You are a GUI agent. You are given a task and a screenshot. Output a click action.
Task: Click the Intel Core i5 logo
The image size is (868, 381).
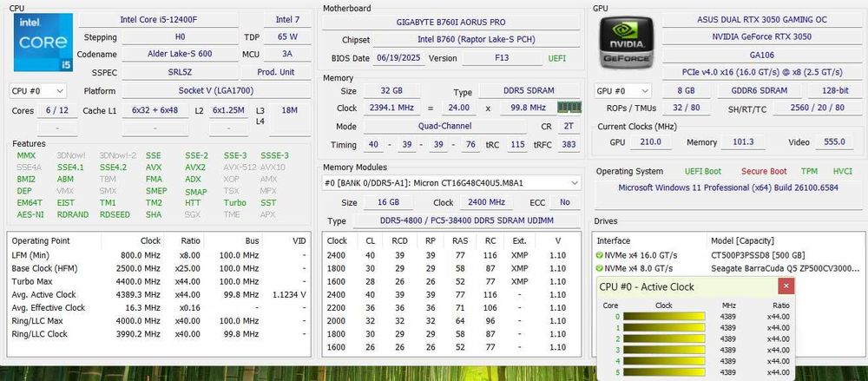pos(43,42)
